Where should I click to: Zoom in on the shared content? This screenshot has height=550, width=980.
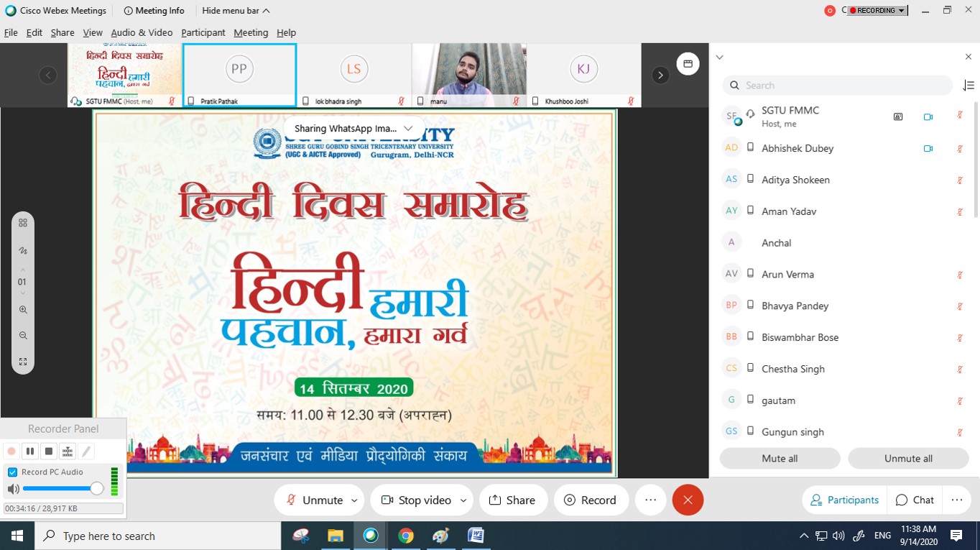[23, 310]
